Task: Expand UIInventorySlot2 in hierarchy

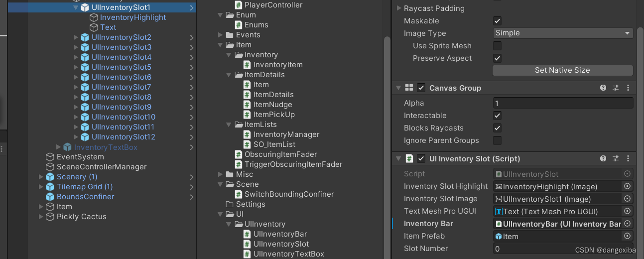Action: 76,37
